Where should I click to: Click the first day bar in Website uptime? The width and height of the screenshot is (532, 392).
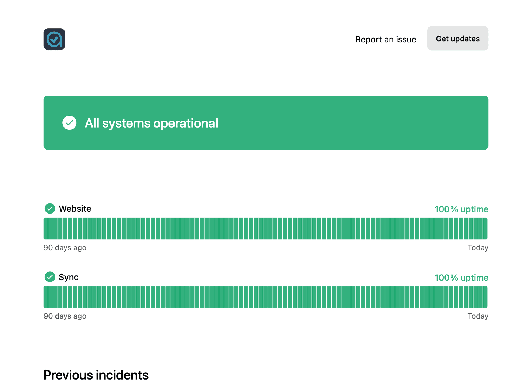click(46, 229)
